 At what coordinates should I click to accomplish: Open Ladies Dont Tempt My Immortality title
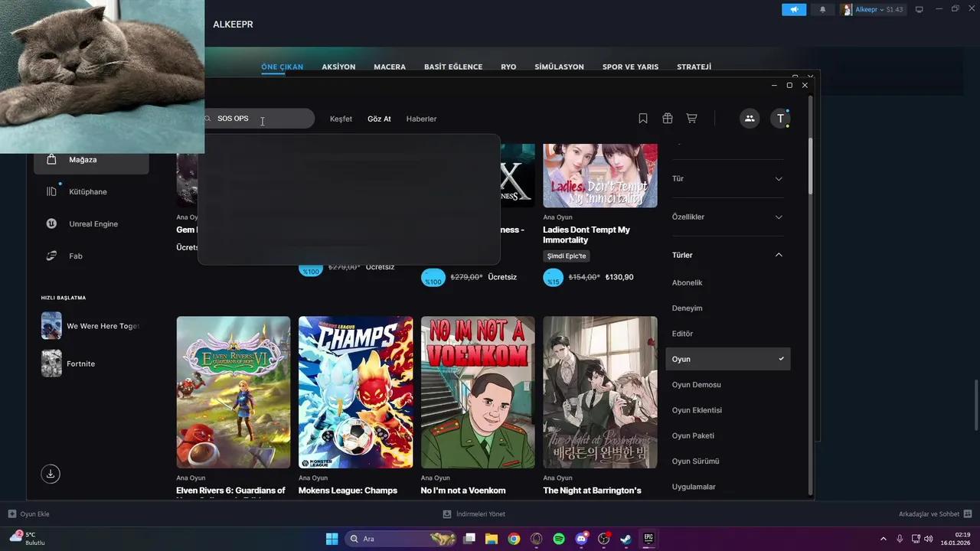(586, 235)
